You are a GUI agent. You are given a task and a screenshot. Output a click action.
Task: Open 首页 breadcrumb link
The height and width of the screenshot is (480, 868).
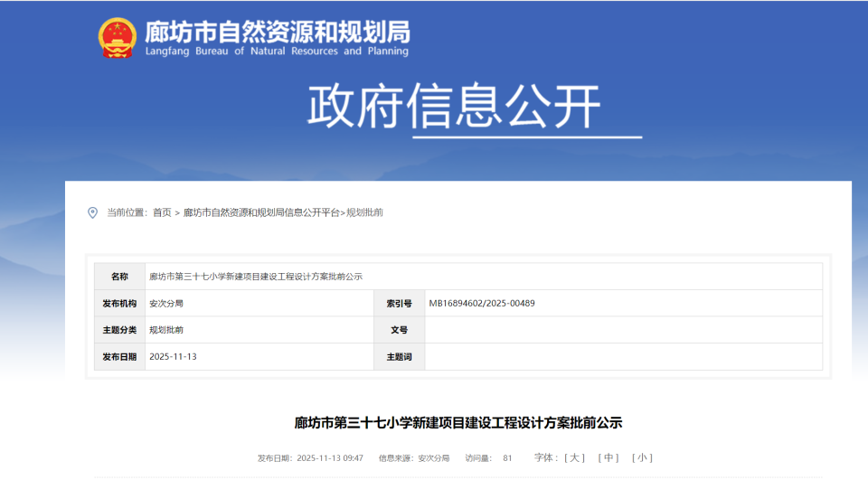pyautogui.click(x=162, y=212)
